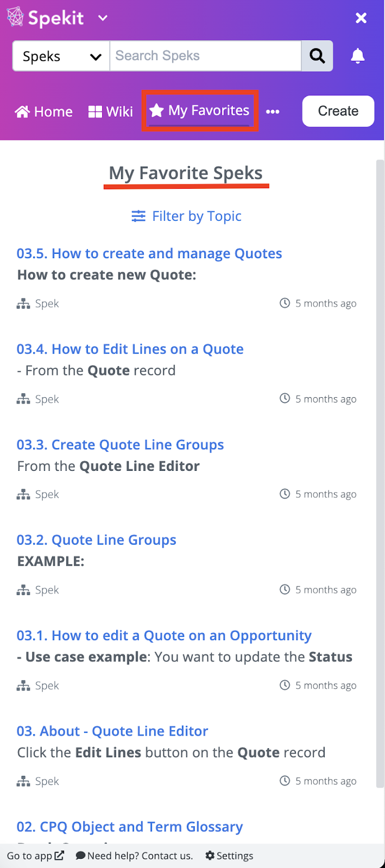Click Spek type icon under 03.1 edit a Quote entry
Viewport: 385px width, 868px height.
coord(23,686)
